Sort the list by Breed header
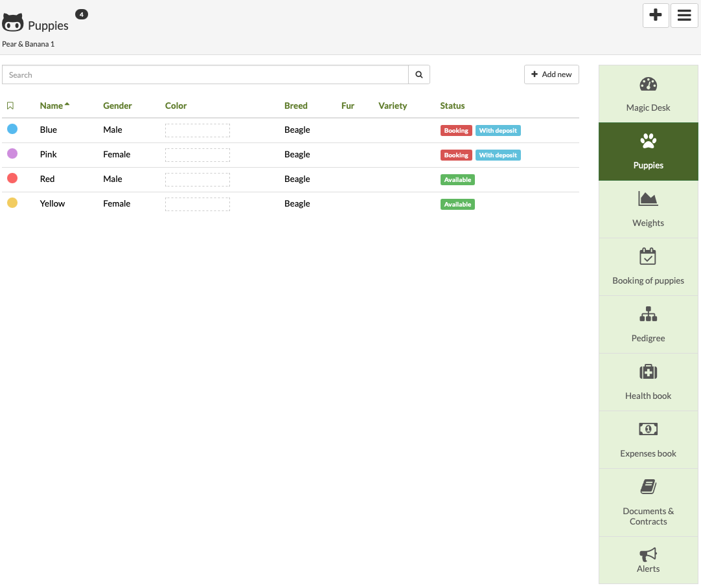The width and height of the screenshot is (701, 588). tap(295, 106)
